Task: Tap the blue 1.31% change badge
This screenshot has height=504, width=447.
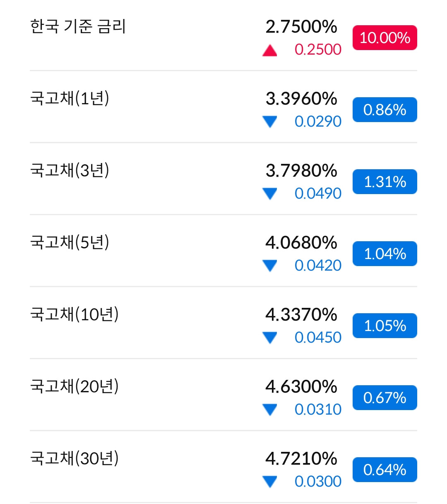Action: (385, 182)
